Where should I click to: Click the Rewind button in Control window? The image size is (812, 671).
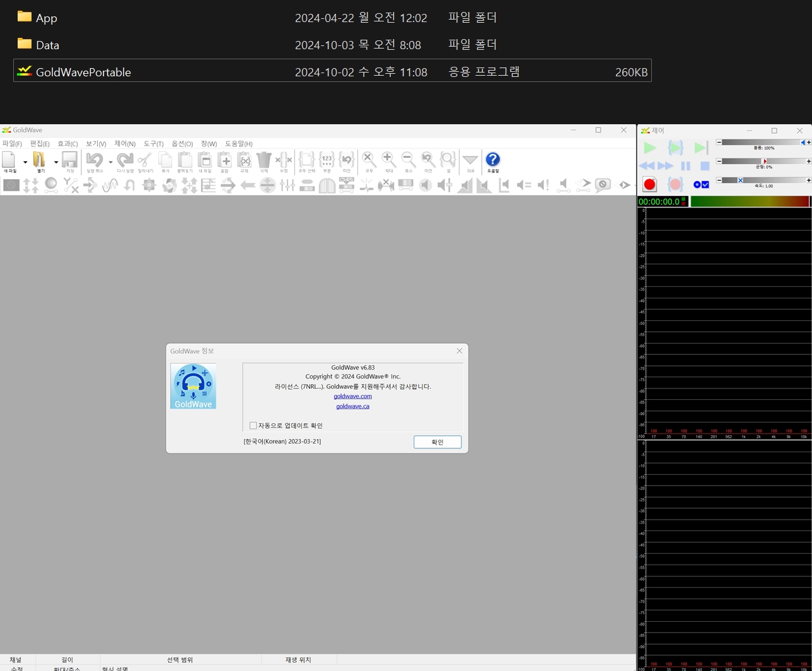pos(647,166)
